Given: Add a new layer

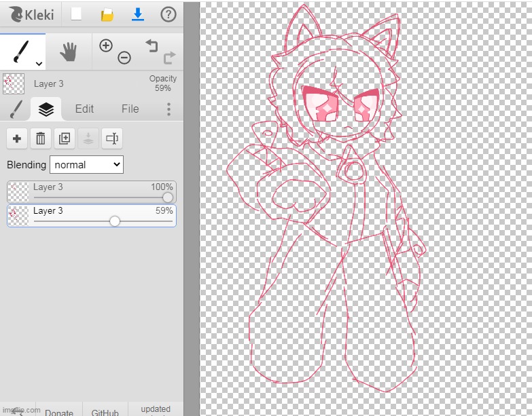Looking at the screenshot, I should 17,138.
